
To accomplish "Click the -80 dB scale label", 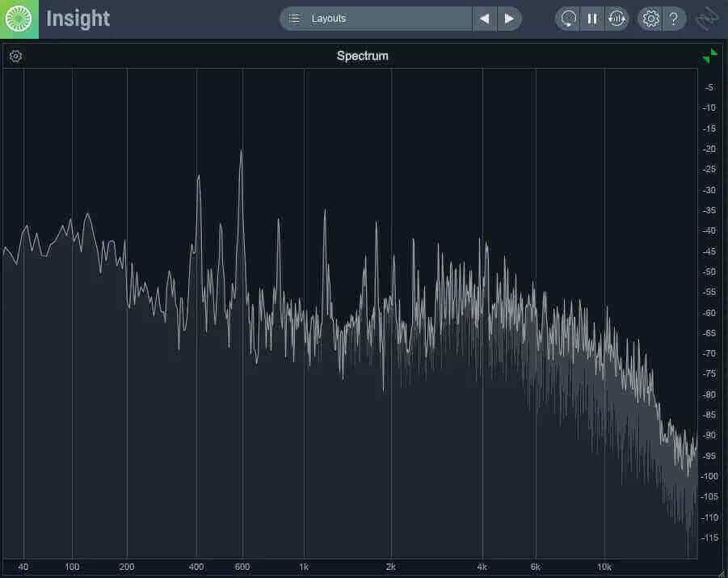I will (x=709, y=394).
